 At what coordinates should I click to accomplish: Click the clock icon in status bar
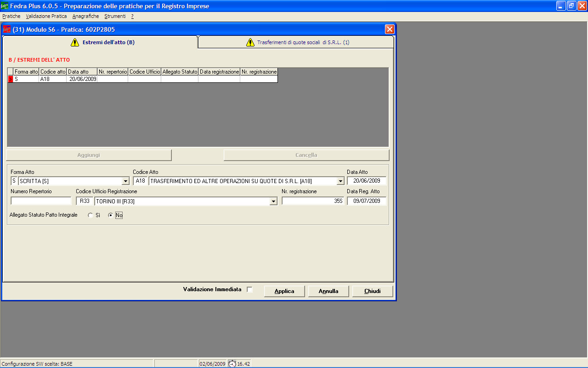click(232, 364)
